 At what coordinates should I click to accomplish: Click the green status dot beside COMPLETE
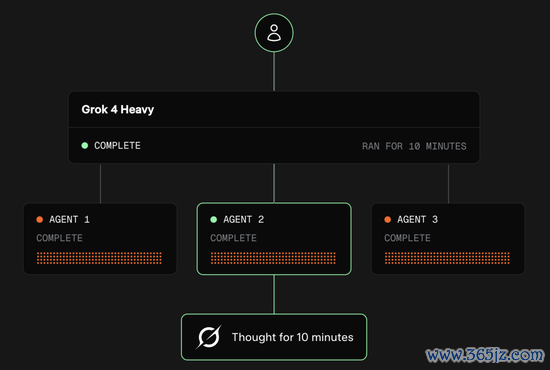click(85, 146)
